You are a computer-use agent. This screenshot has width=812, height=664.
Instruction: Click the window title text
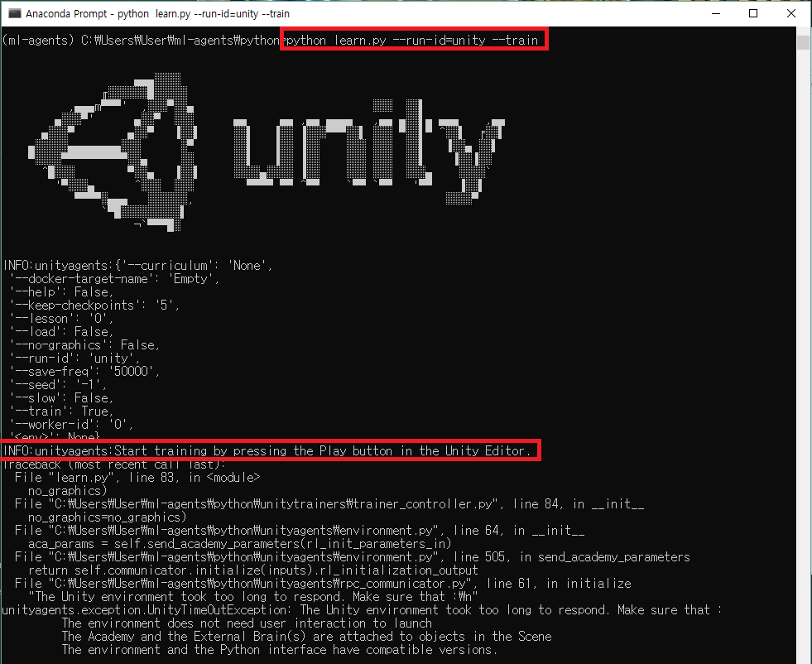pos(157,13)
